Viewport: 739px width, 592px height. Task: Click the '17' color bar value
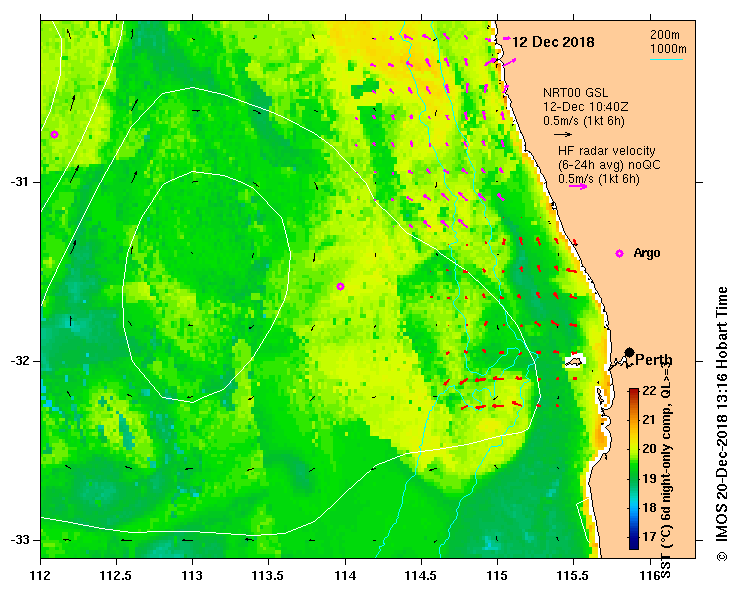click(x=649, y=536)
